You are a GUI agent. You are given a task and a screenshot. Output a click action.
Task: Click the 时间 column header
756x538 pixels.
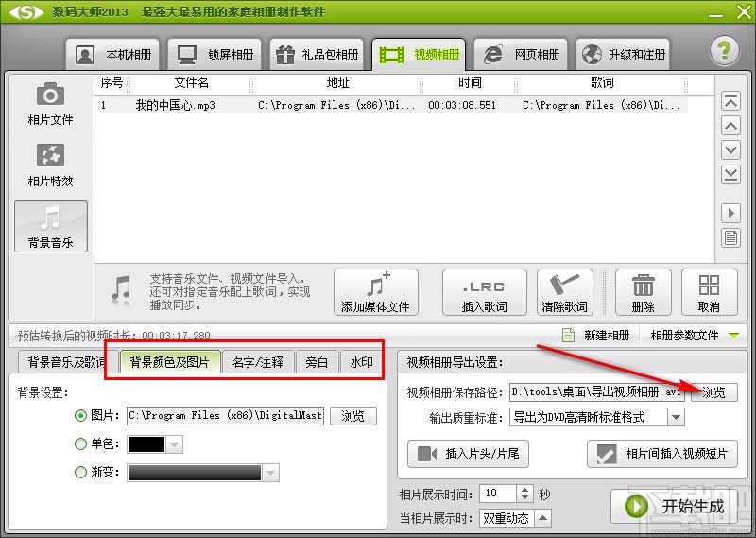(x=470, y=83)
